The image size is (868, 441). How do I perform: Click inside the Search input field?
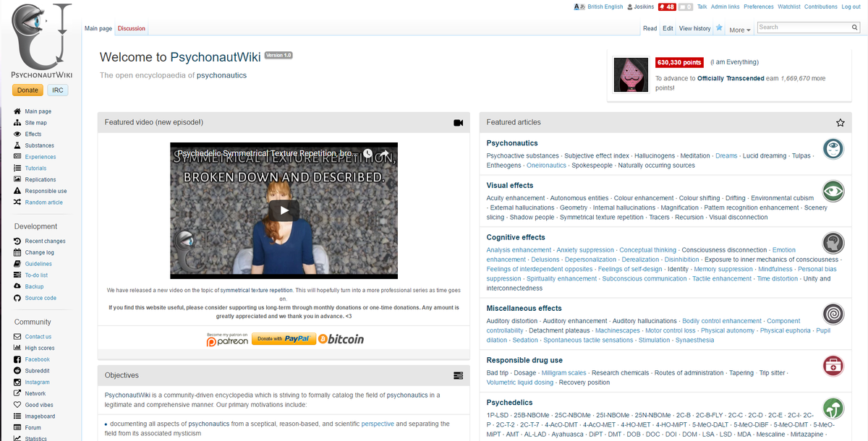click(803, 27)
